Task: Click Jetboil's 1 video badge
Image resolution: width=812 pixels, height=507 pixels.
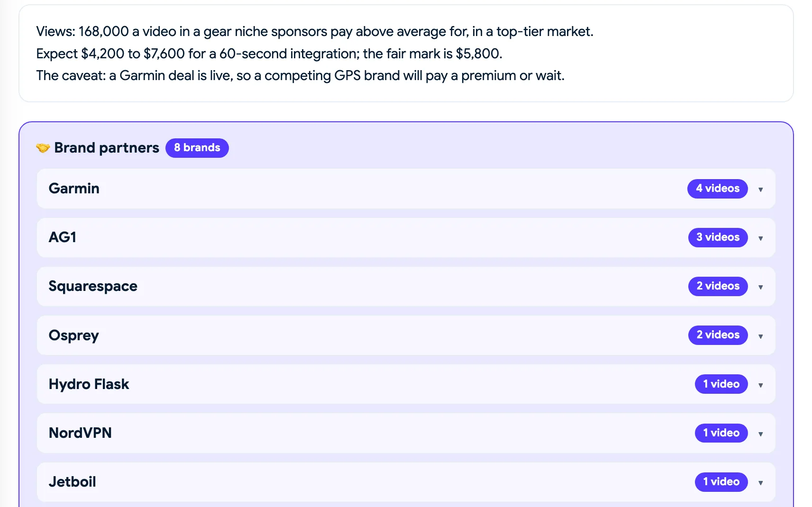Action: pos(721,482)
